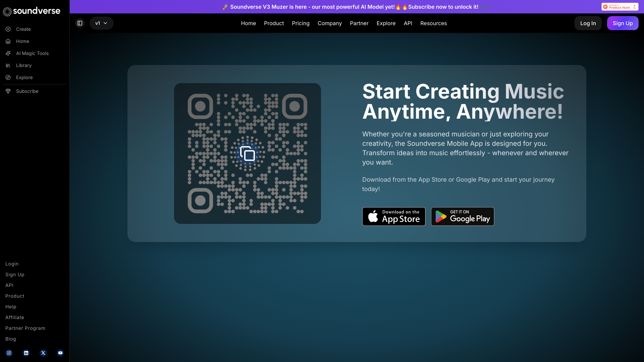
Task: Open the v1 version dropdown
Action: (x=101, y=23)
